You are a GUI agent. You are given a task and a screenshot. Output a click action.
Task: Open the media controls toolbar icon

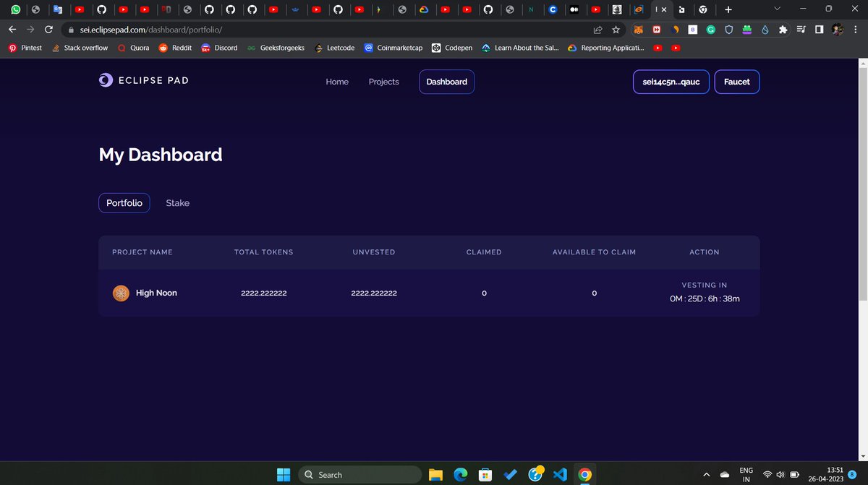coord(801,30)
